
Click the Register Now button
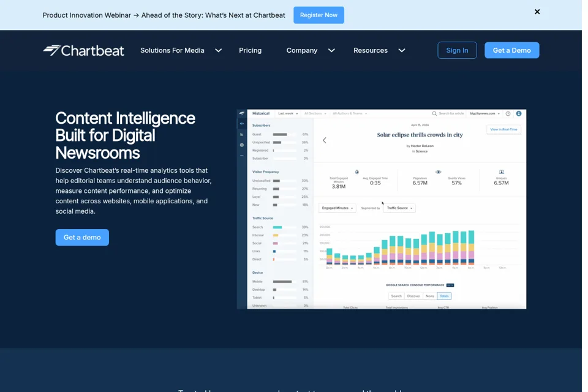[x=318, y=15]
